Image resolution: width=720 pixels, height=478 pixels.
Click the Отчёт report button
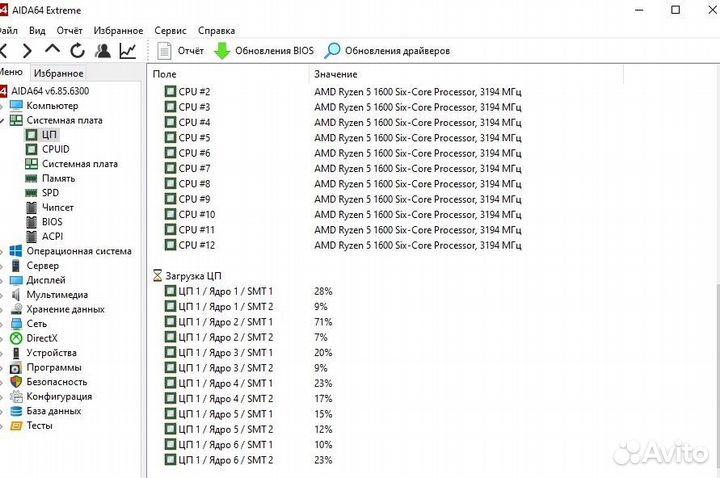pos(180,51)
